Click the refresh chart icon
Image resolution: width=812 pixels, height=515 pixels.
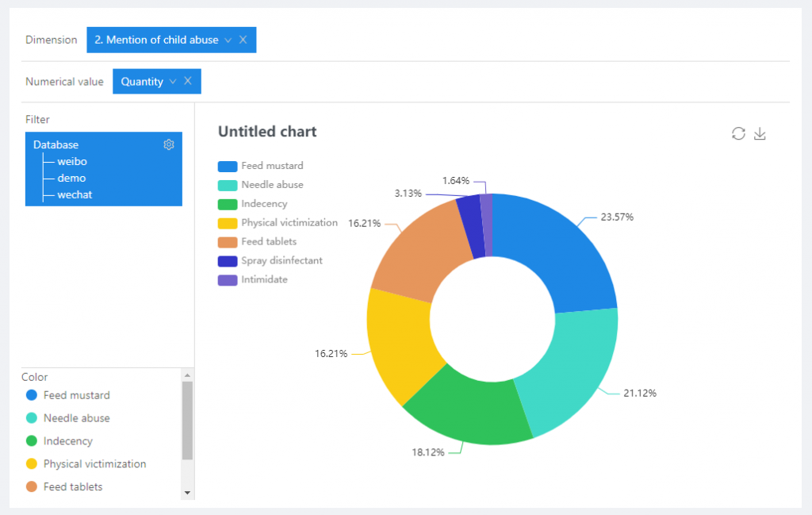click(738, 133)
